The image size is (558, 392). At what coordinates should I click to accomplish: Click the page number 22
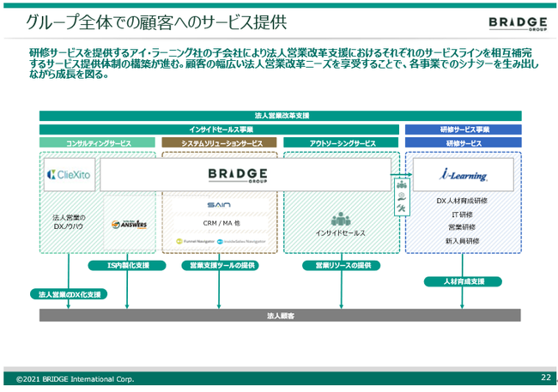pyautogui.click(x=546, y=377)
